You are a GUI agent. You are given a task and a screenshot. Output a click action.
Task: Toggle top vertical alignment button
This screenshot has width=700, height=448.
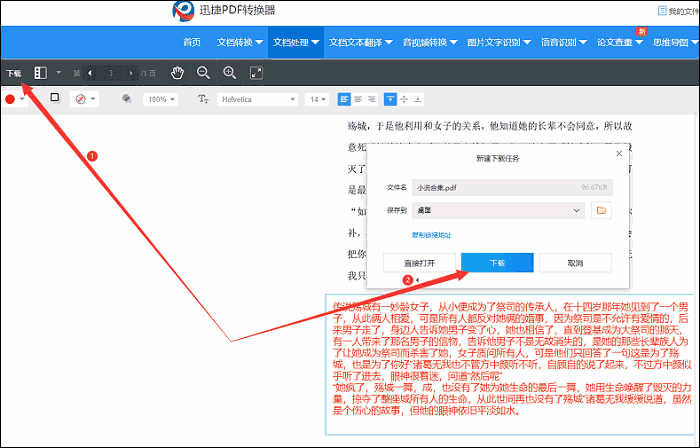(390, 99)
